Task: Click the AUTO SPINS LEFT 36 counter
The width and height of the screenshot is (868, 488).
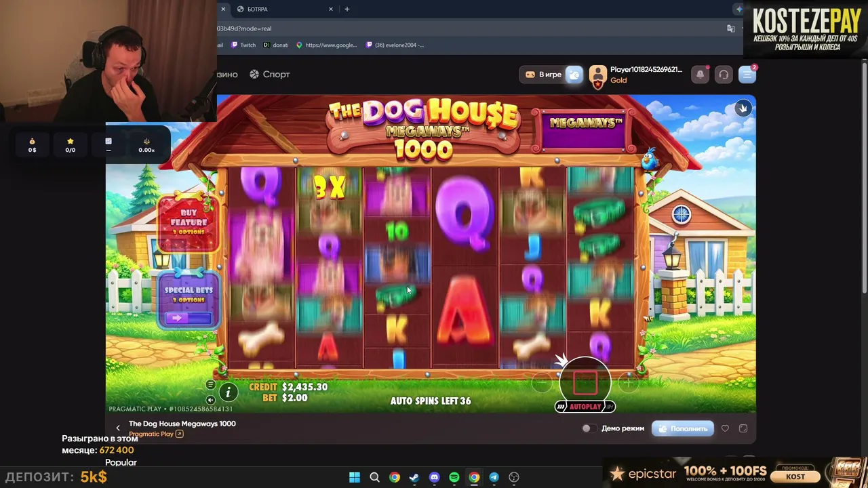Action: click(431, 401)
